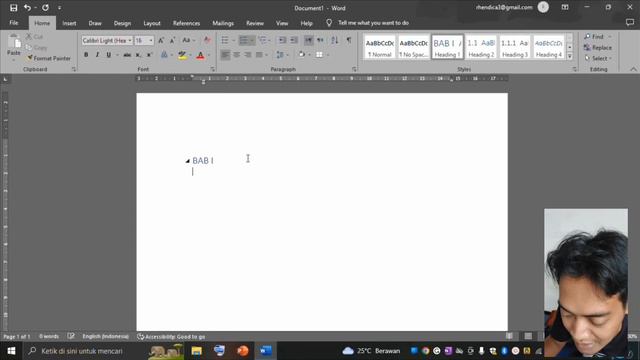The width and height of the screenshot is (640, 360).
Task: Open the Select dropdown in Editing
Action: (598, 58)
